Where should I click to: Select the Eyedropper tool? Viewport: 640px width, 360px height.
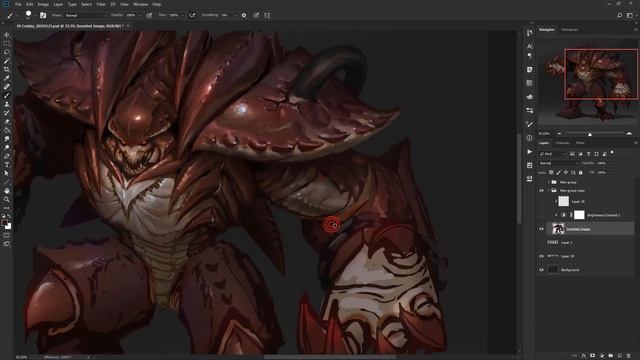pos(7,78)
